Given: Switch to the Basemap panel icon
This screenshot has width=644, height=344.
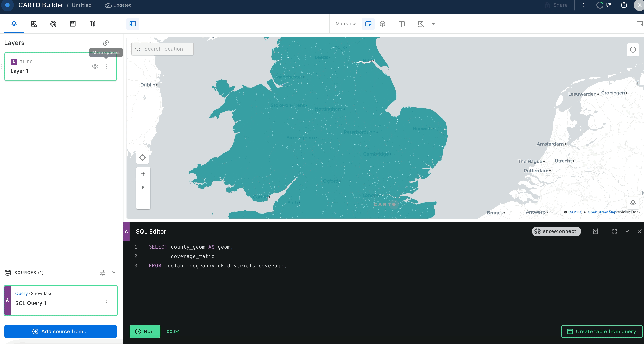Looking at the screenshot, I should coord(92,24).
